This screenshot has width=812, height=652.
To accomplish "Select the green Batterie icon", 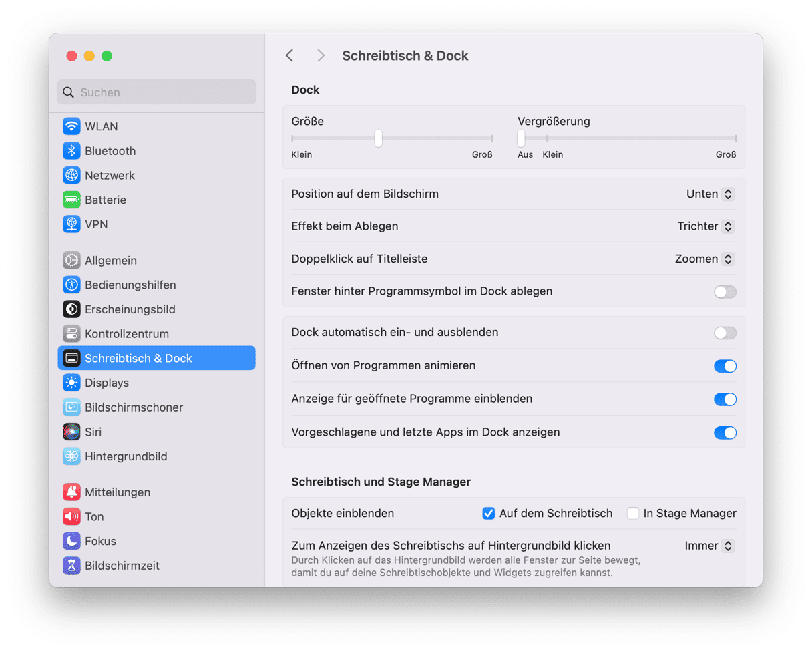I will click(x=71, y=200).
